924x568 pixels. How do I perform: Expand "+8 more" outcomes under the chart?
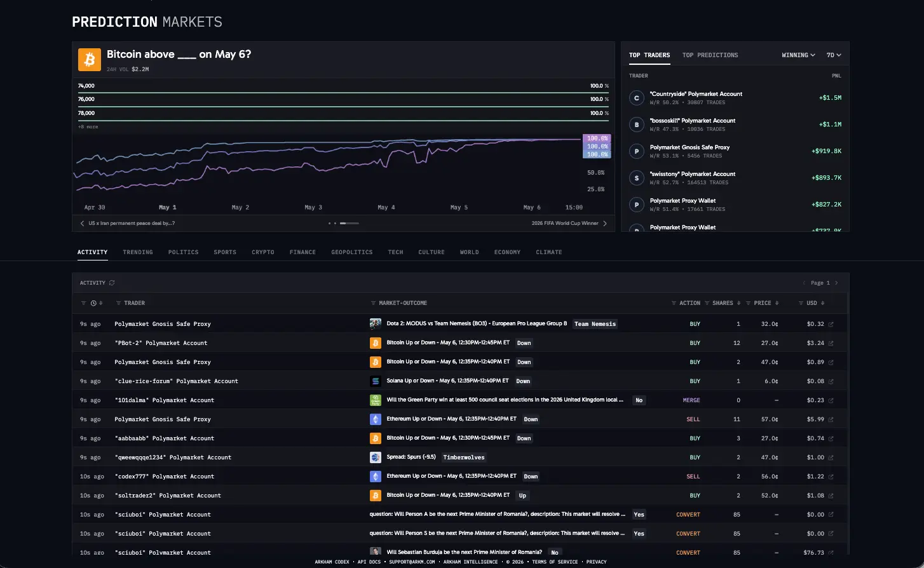tap(88, 127)
